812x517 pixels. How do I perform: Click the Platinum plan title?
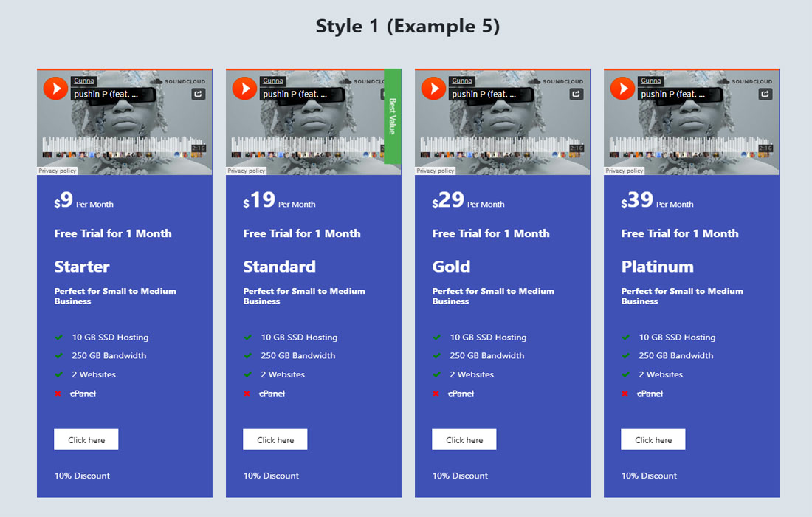point(658,267)
